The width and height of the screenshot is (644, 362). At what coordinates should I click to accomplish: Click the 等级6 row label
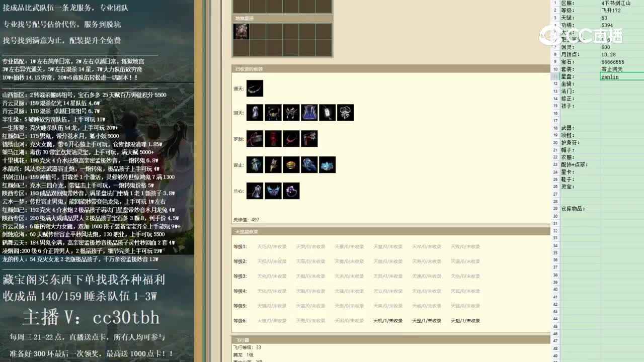tap(240, 321)
